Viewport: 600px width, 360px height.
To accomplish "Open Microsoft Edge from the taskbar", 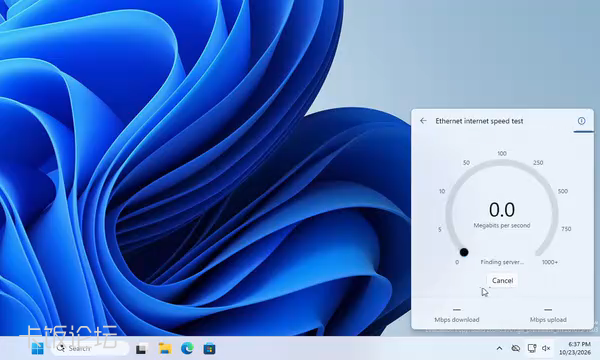I will [x=187, y=349].
